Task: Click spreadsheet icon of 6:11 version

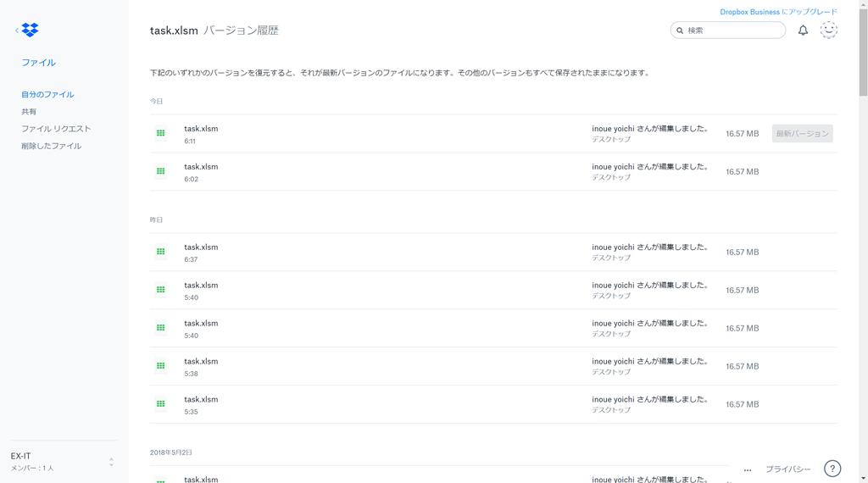Action: click(x=160, y=133)
